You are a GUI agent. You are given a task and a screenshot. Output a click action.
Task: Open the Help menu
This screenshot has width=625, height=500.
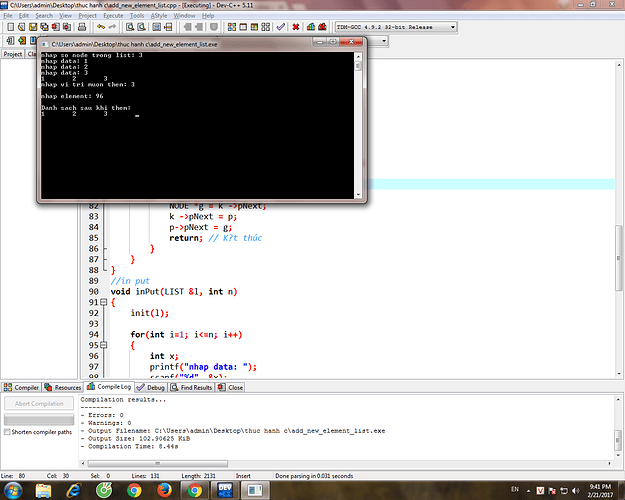[x=208, y=16]
